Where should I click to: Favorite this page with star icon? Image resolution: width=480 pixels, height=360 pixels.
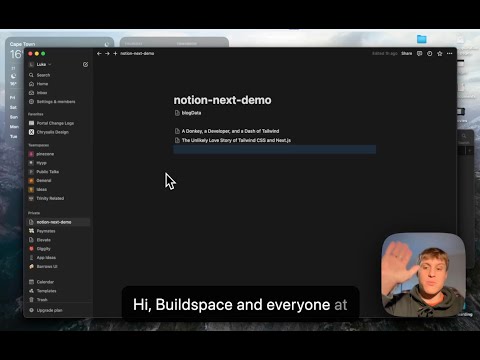(x=440, y=53)
